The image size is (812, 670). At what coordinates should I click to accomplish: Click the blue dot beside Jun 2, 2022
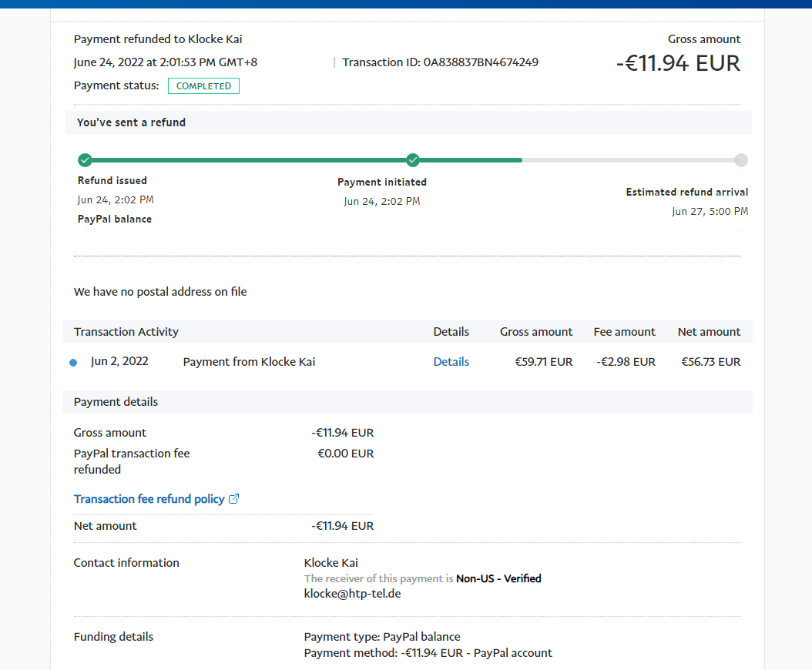[73, 363]
